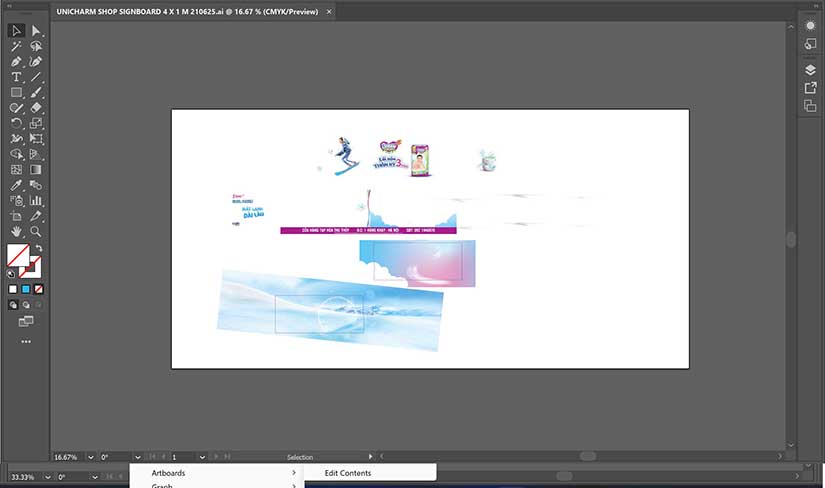The image size is (825, 488).
Task: Go to next artboard button
Action: 216,456
